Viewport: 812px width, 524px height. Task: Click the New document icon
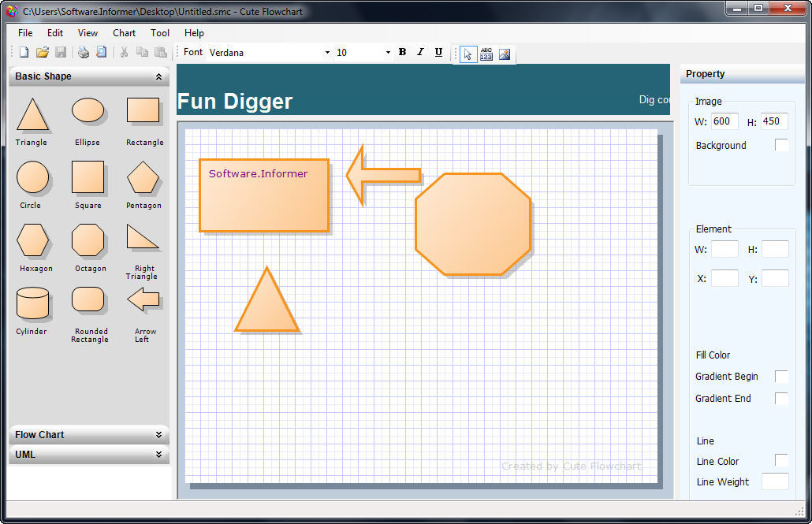(x=24, y=52)
